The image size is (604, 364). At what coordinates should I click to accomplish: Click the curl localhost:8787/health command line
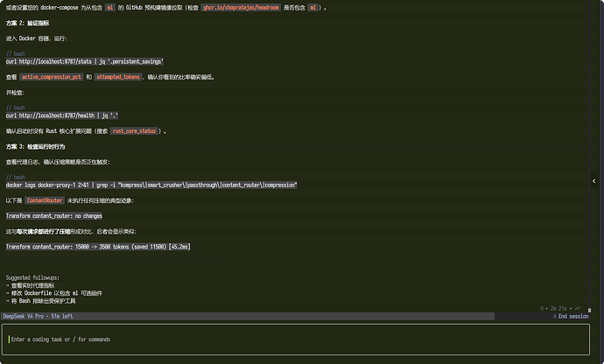pos(62,115)
